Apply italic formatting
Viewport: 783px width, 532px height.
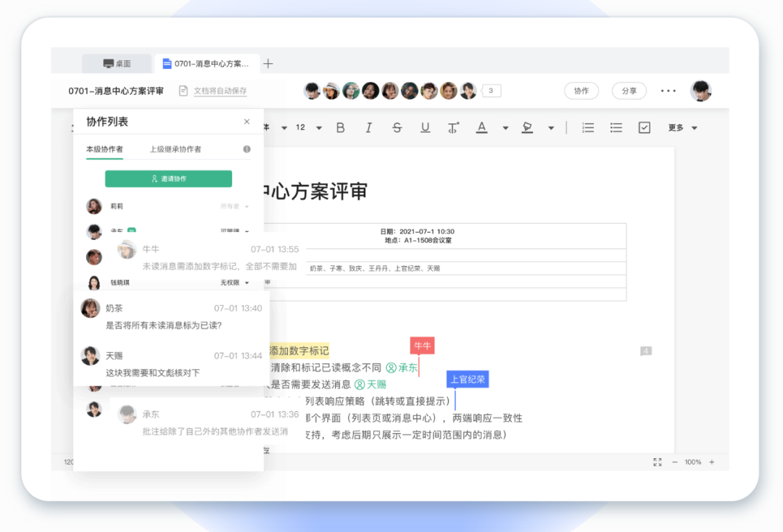368,128
